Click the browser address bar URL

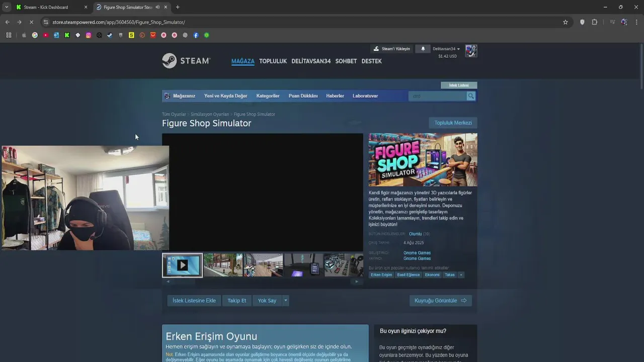(x=119, y=22)
